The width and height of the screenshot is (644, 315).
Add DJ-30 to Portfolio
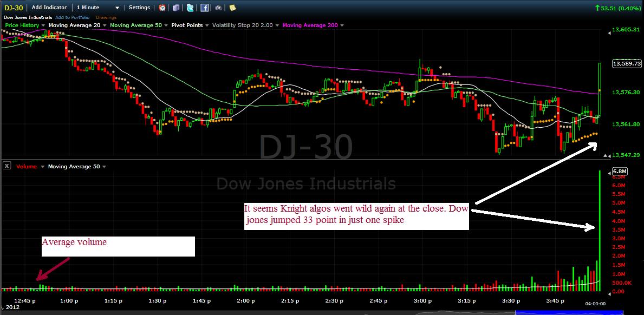coord(72,17)
